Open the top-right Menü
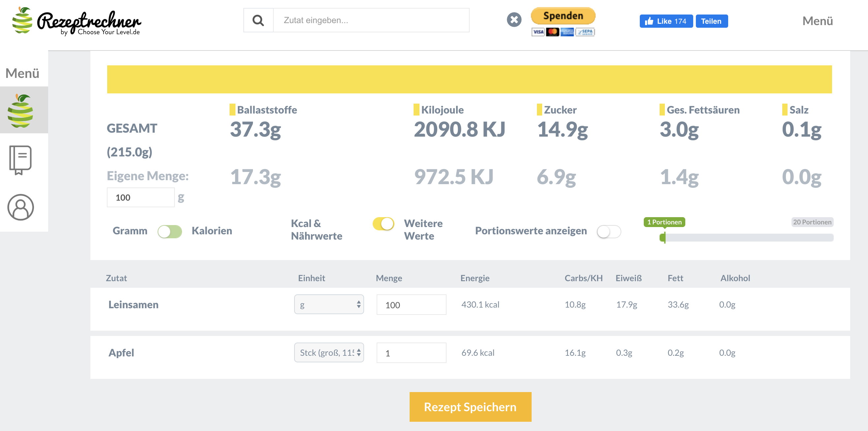The width and height of the screenshot is (868, 431). 818,21
